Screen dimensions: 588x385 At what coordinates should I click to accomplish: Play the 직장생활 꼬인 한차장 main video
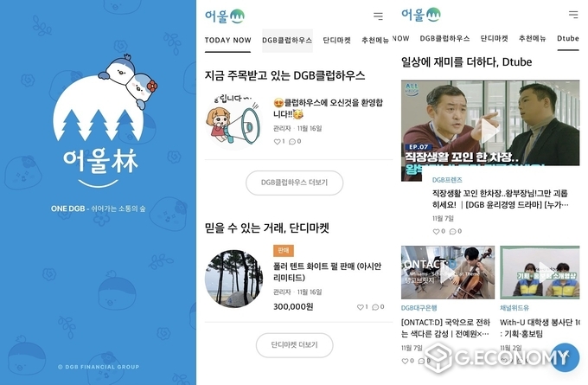tap(489, 131)
